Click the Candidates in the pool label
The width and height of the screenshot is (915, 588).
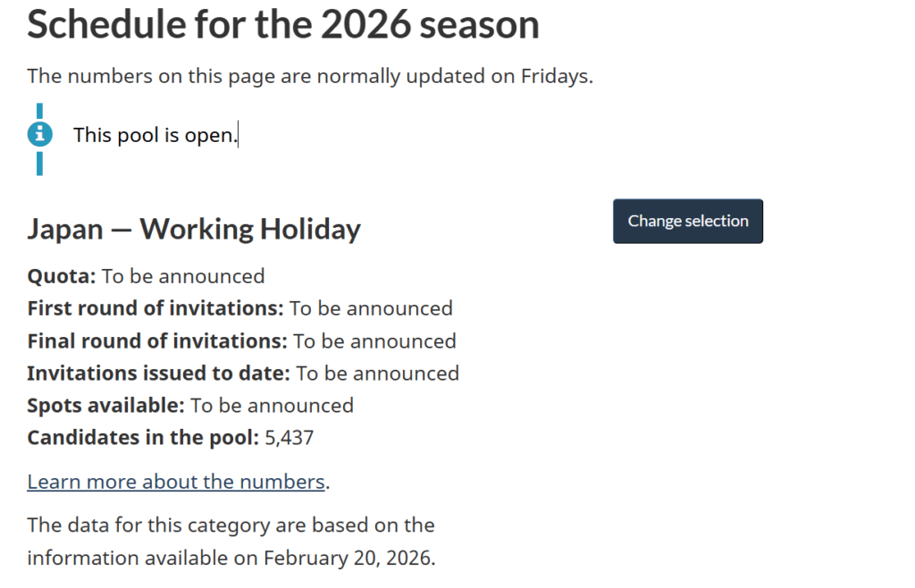click(x=143, y=438)
